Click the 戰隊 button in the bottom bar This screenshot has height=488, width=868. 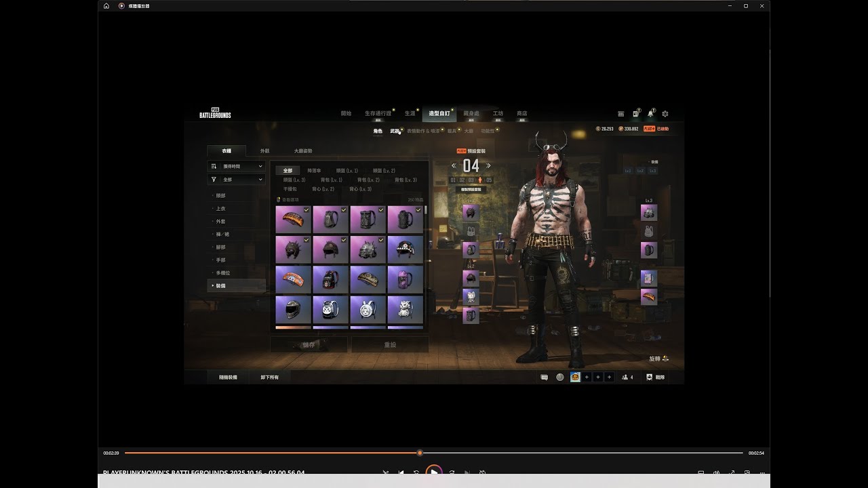point(656,378)
